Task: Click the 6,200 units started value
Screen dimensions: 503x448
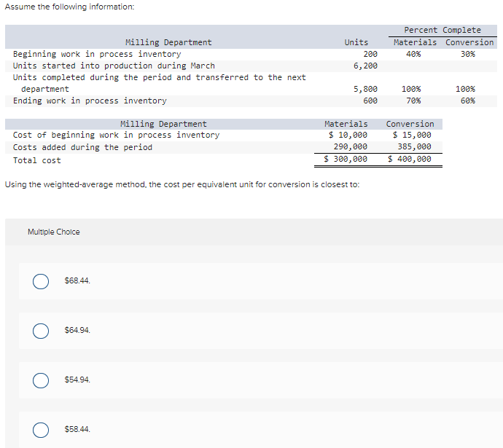Action: point(365,66)
